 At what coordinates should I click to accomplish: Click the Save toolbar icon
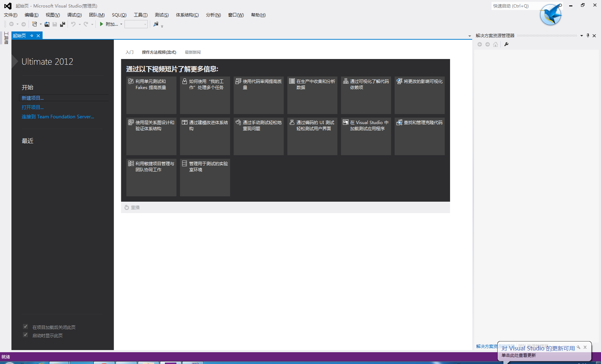[x=55, y=24]
